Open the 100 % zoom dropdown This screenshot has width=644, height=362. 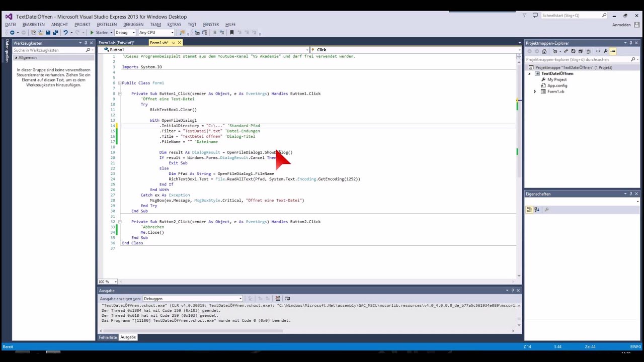[108, 282]
